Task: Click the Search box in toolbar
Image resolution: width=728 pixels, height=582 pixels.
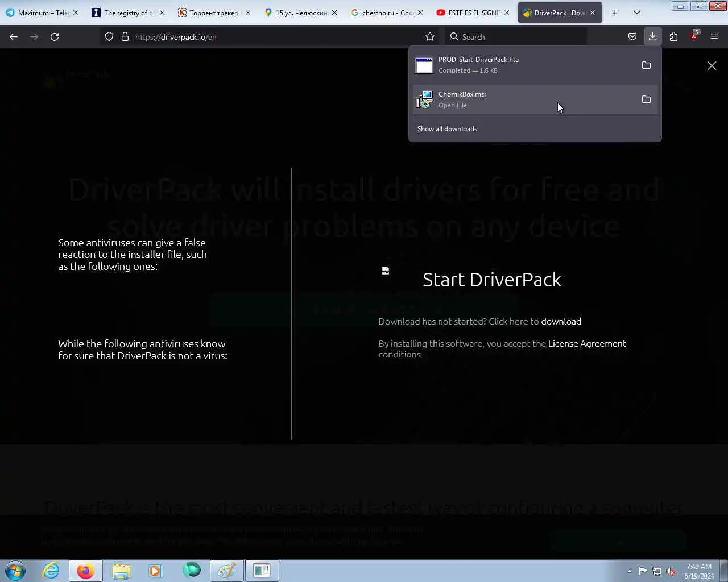Action: coord(515,37)
